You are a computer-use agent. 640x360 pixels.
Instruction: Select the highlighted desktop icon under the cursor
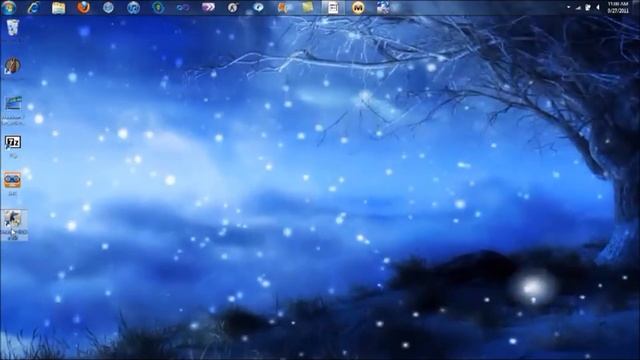coord(14,225)
